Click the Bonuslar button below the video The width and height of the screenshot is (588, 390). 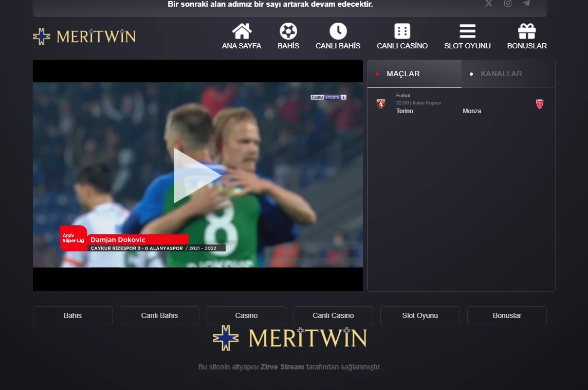507,316
